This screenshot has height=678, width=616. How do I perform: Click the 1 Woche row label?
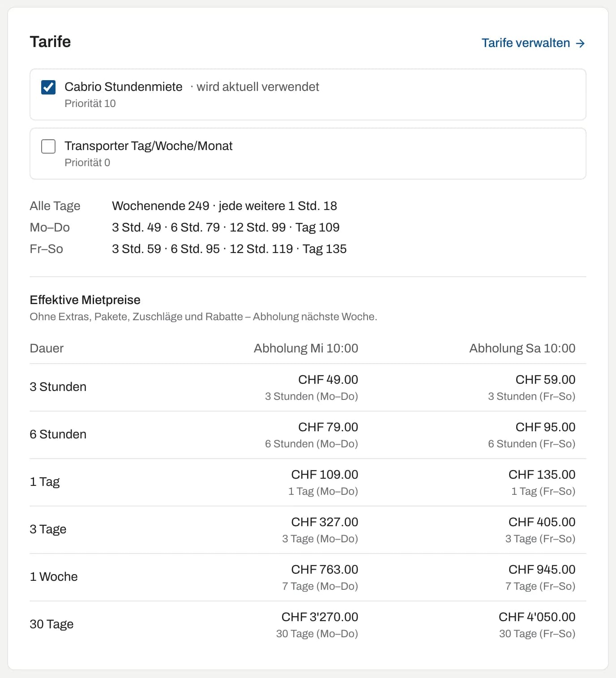[x=54, y=576]
